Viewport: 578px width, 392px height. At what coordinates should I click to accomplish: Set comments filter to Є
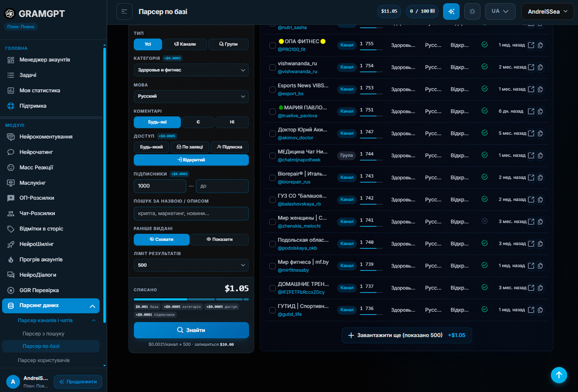tap(198, 122)
